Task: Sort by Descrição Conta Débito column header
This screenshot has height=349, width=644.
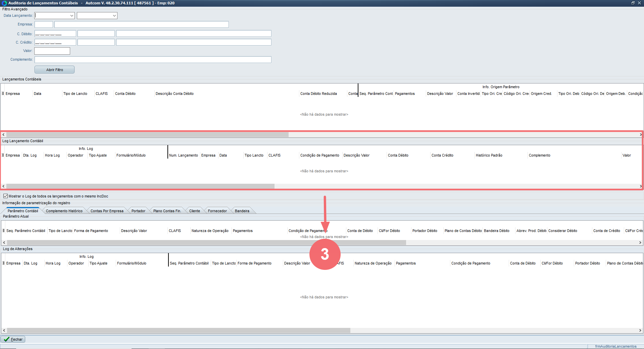Action: (175, 94)
